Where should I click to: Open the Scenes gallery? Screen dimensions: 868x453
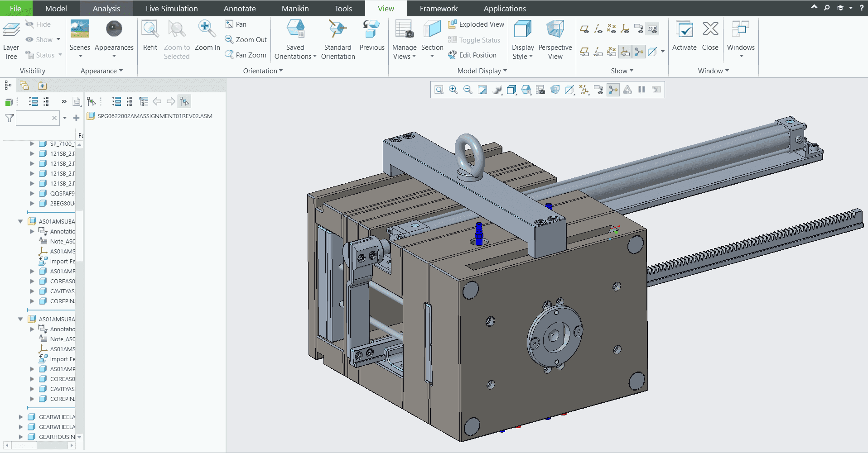coord(80,39)
